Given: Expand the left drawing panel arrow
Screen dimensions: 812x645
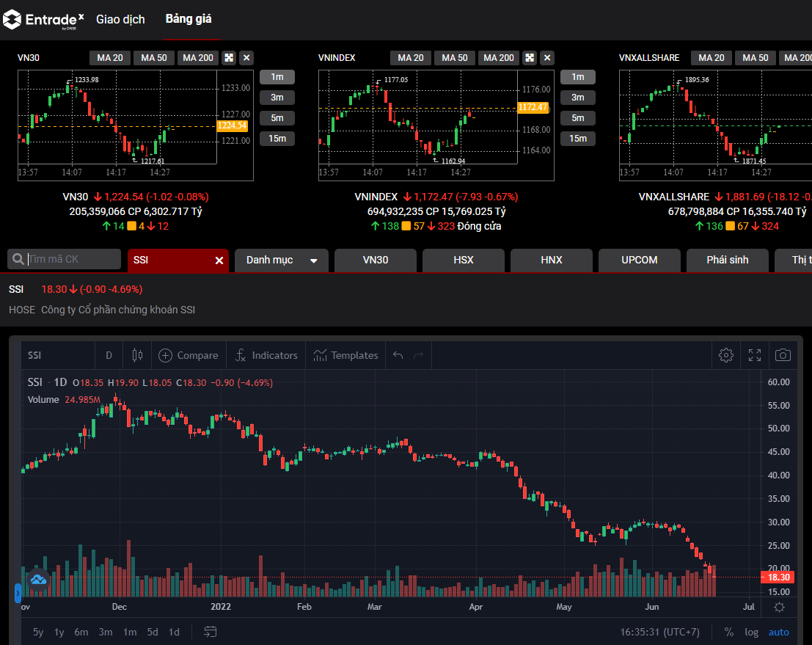Looking at the screenshot, I should coord(18,593).
